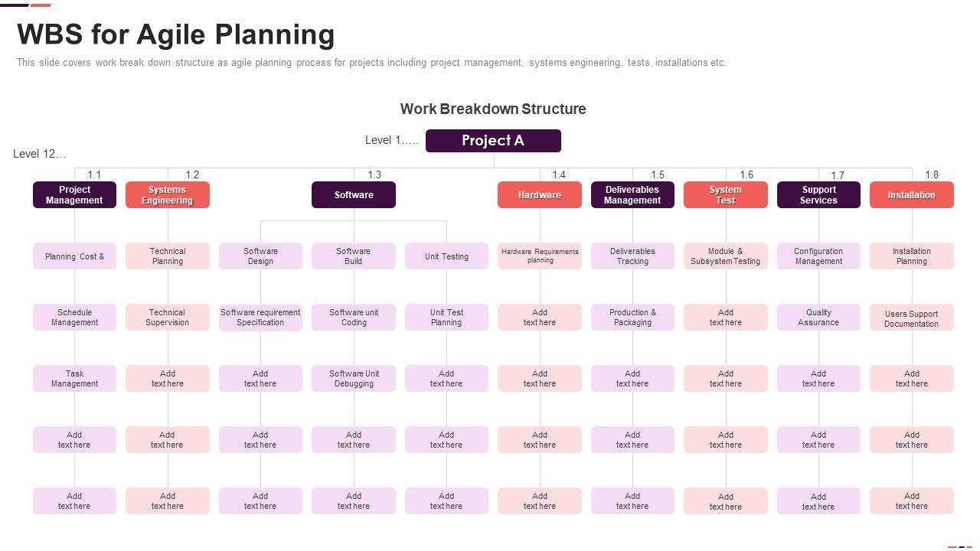Click the Software Build box
980x551 pixels.
tap(353, 256)
